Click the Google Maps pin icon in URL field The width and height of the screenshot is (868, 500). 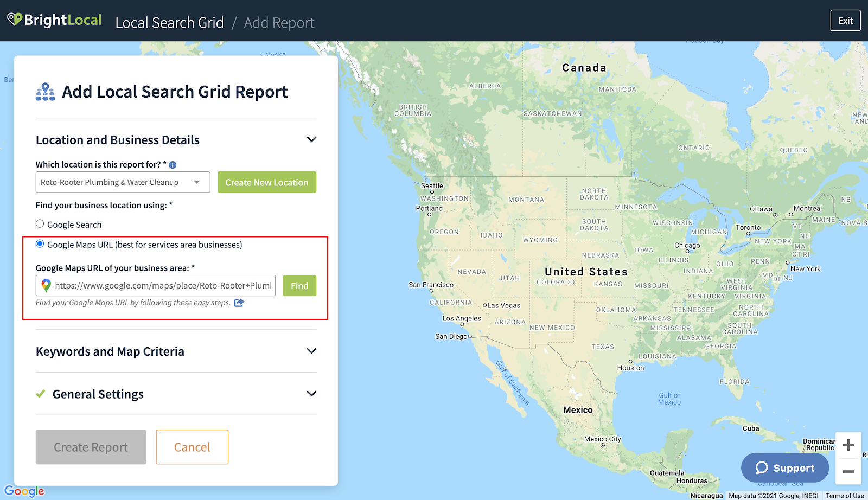(x=46, y=285)
